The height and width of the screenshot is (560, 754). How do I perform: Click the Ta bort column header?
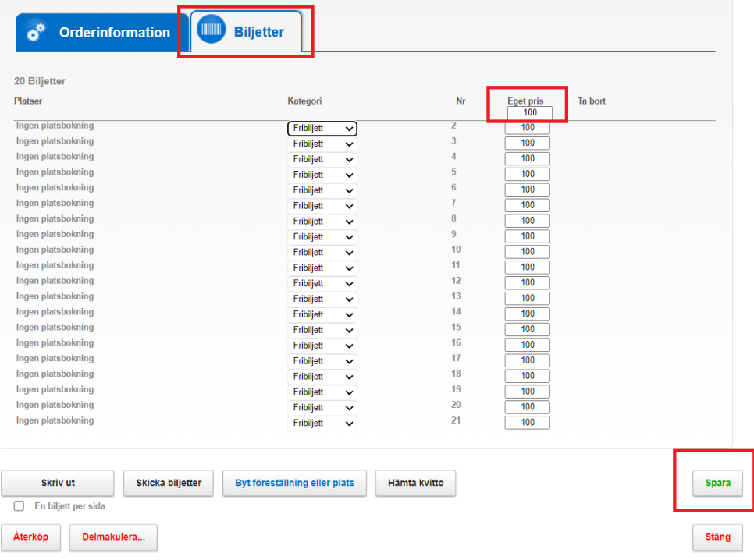point(592,101)
